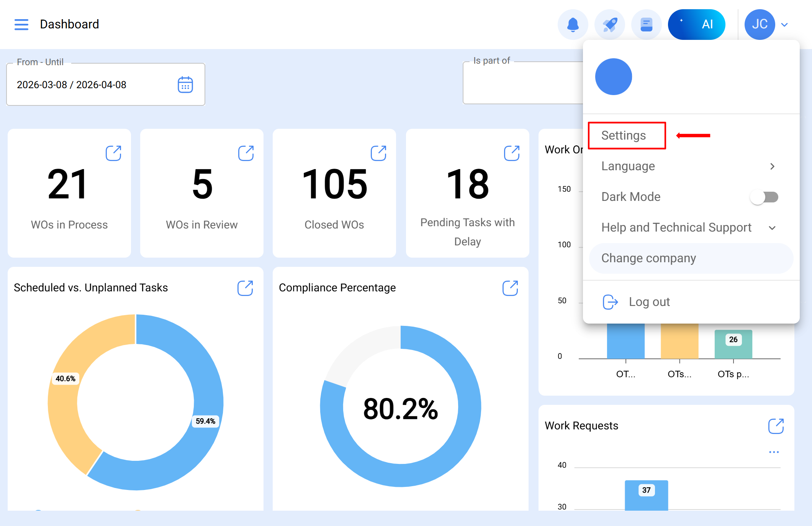Expand the Language submenu arrow
This screenshot has height=526, width=812.
(x=772, y=166)
